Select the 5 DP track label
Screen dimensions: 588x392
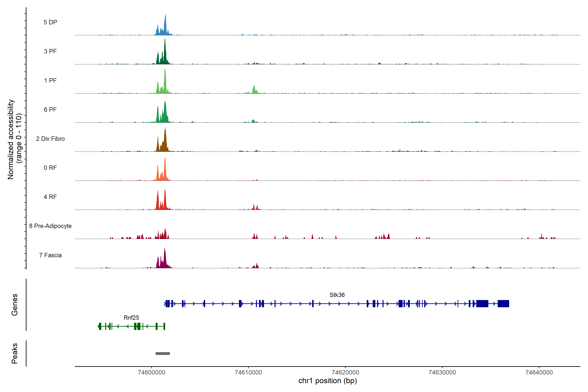pyautogui.click(x=50, y=22)
